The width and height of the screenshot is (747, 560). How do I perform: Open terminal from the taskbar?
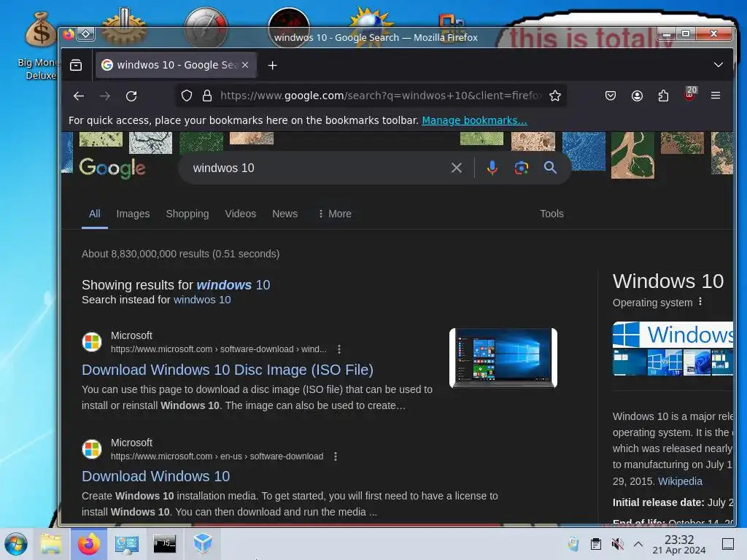point(164,544)
